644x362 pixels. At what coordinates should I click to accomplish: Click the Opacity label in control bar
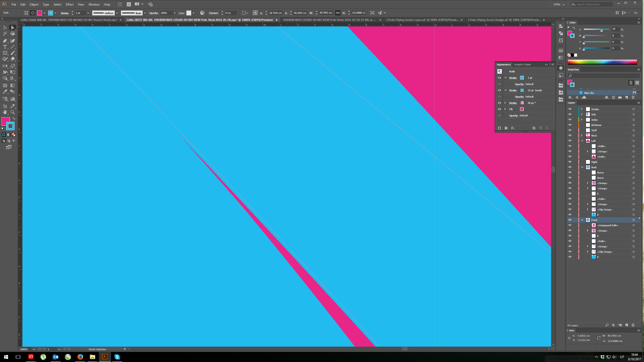[x=154, y=13]
